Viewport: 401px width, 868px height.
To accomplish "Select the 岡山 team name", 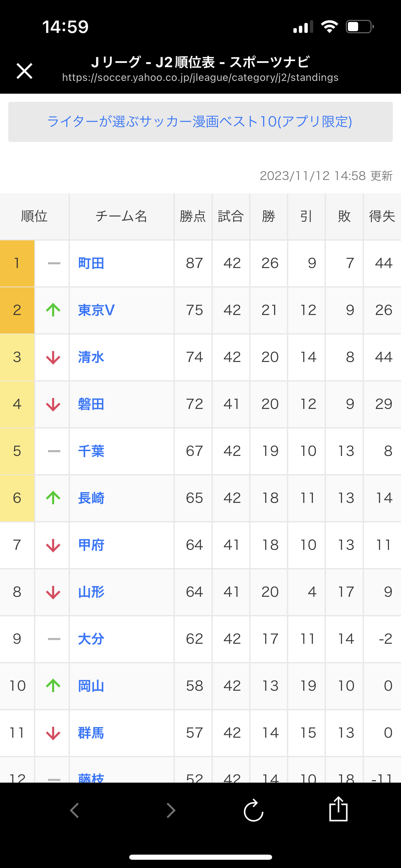I will (91, 686).
